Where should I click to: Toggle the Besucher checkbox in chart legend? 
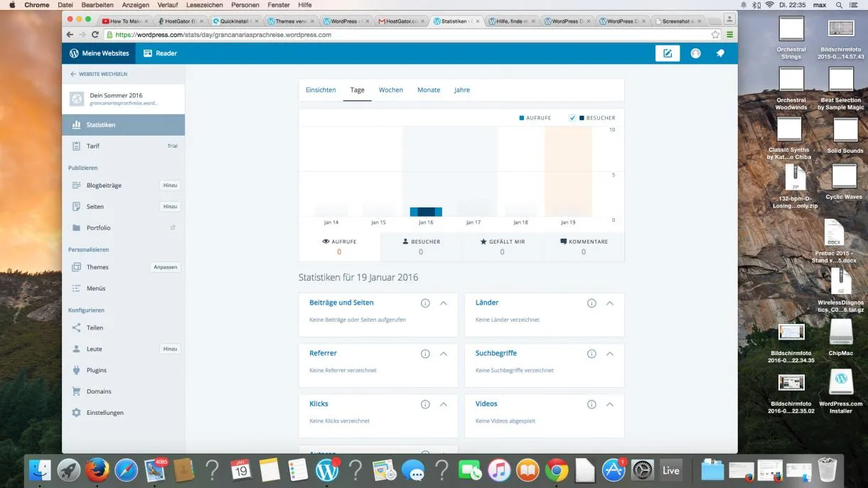pyautogui.click(x=573, y=118)
